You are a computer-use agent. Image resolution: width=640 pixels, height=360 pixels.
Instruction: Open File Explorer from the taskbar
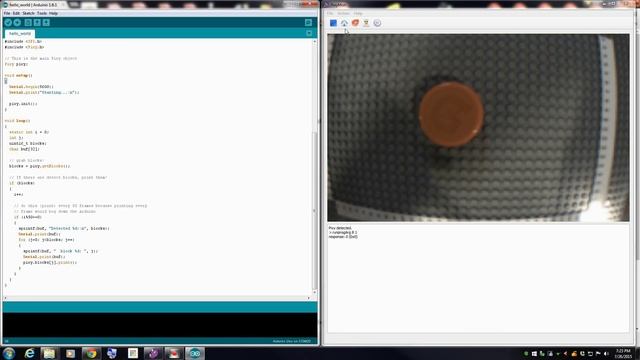(49, 353)
